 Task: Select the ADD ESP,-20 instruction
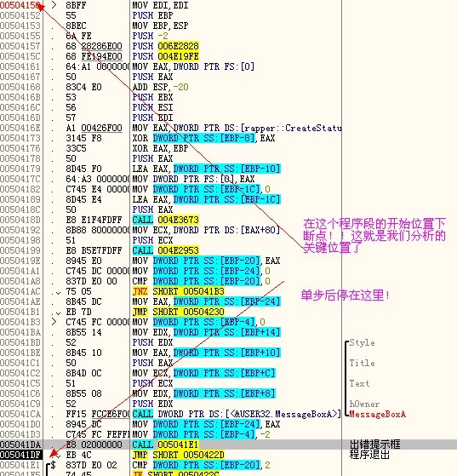[x=160, y=87]
